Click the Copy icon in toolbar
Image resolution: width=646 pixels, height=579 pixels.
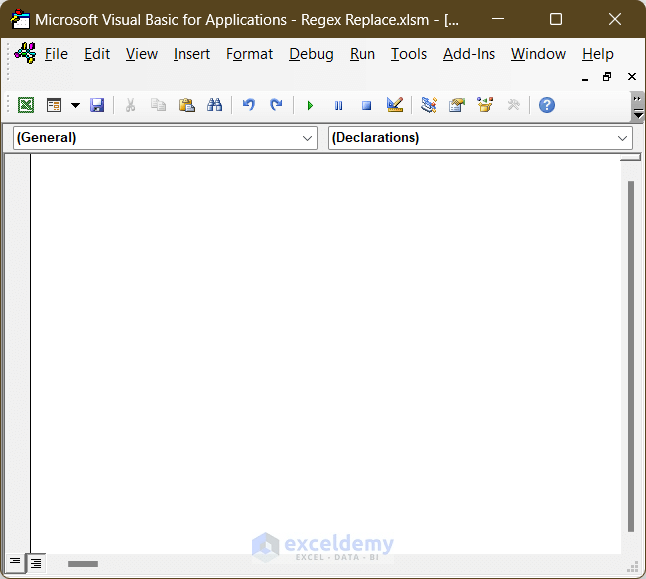tap(158, 105)
